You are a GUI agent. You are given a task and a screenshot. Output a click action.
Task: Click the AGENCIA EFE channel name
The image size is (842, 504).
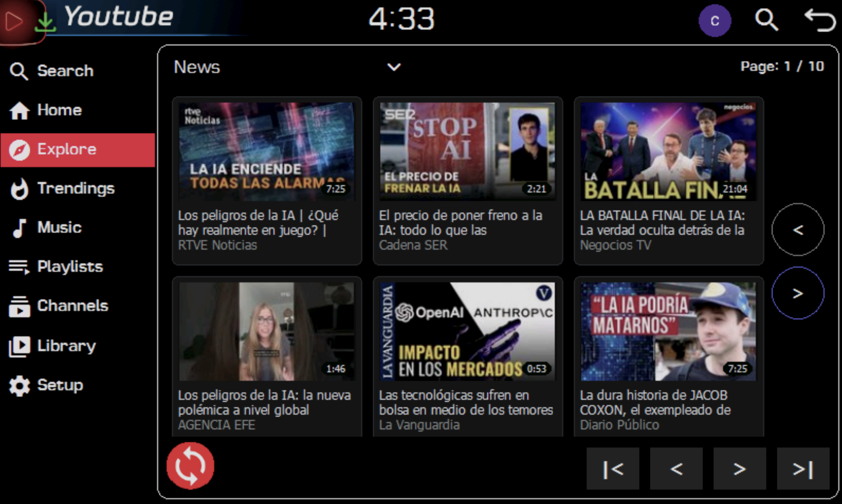(x=216, y=425)
